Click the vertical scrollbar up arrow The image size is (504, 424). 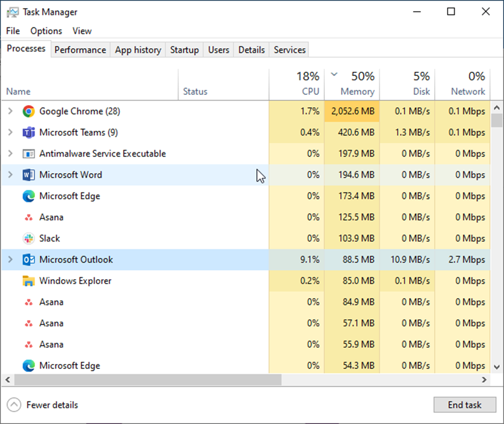497,107
